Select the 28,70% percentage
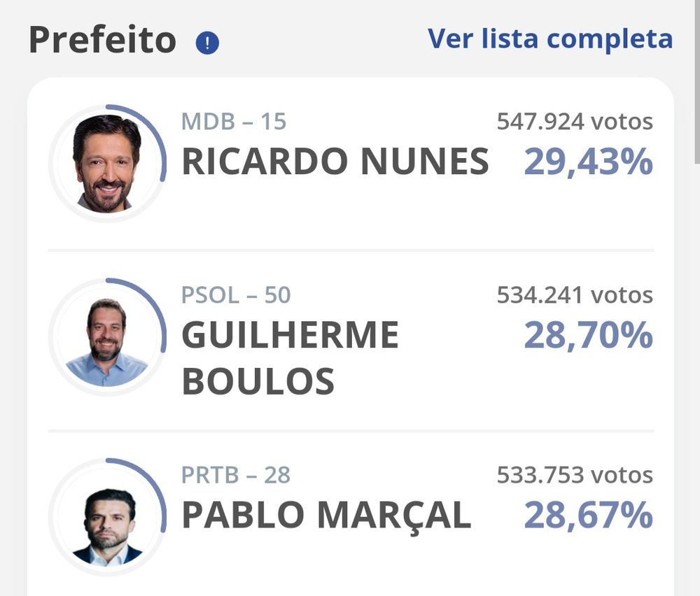This screenshot has width=700, height=596. [x=588, y=336]
